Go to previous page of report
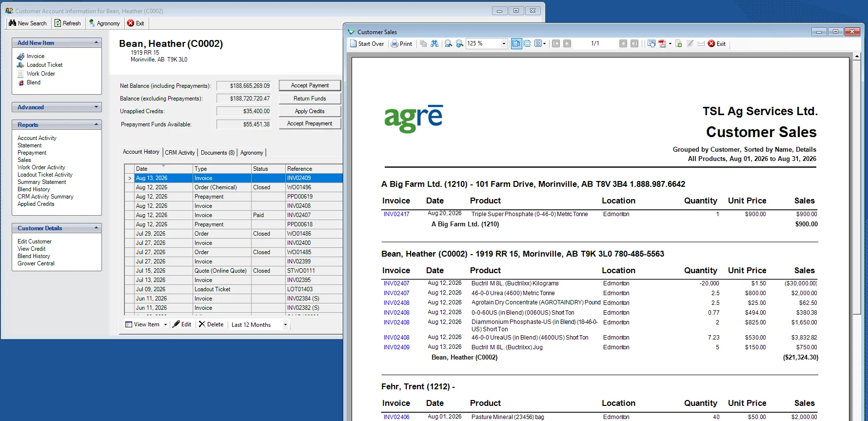Screen dimensions: 868x421 coord(567,44)
